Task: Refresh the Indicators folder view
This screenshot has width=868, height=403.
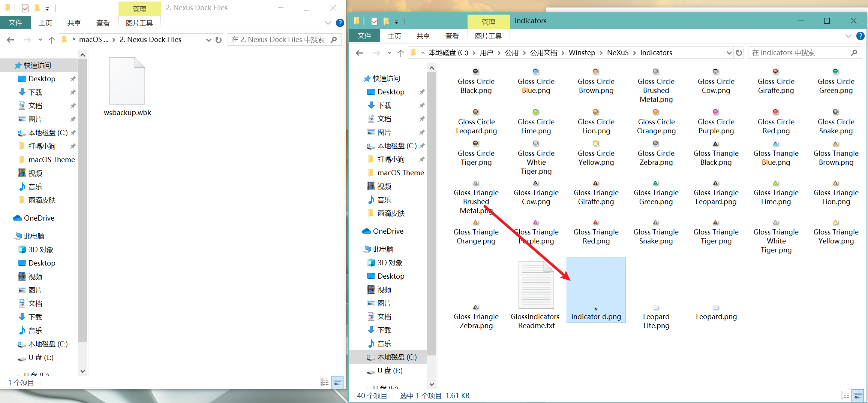Action: point(739,53)
